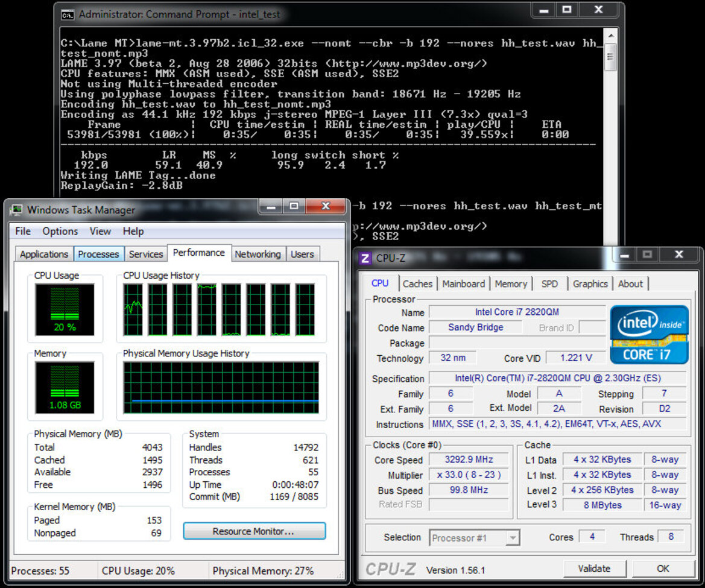Click the Intel Core i7 2820QM name field
Image resolution: width=705 pixels, height=588 pixels.
pyautogui.click(x=517, y=312)
